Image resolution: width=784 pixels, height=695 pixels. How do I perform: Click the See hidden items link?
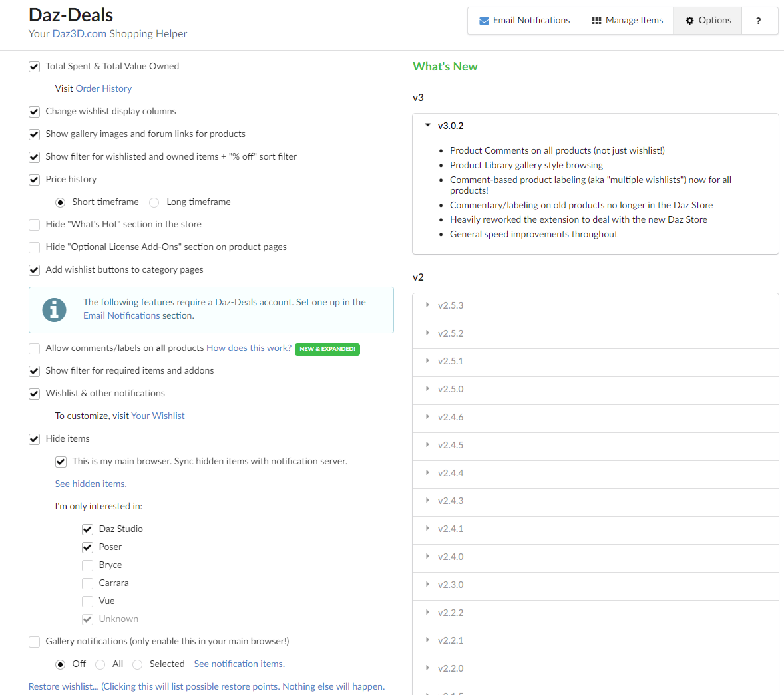(91, 484)
